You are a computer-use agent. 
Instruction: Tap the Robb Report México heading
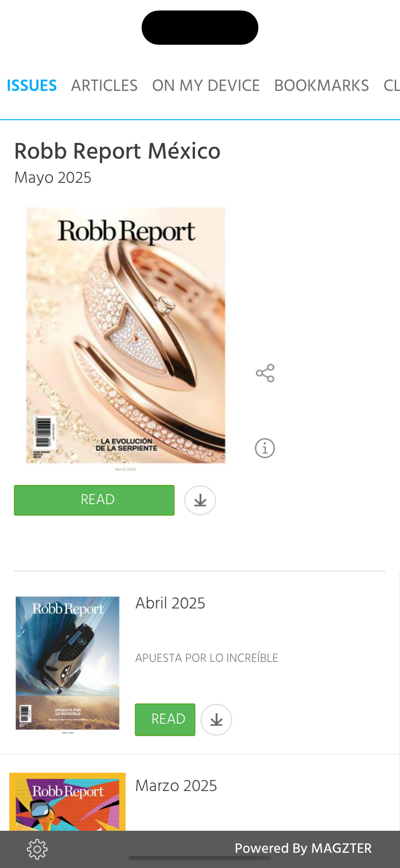[117, 151]
